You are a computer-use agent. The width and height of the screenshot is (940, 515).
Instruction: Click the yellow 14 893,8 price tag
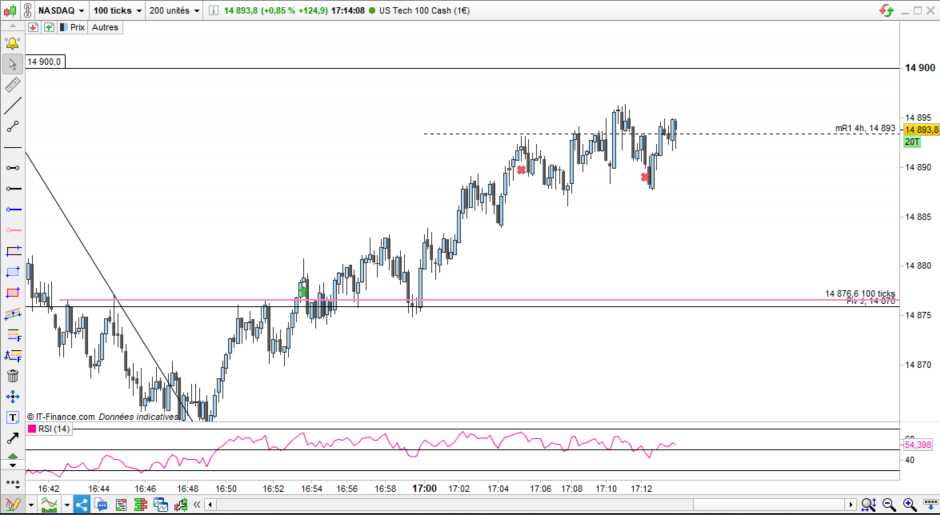pos(921,130)
